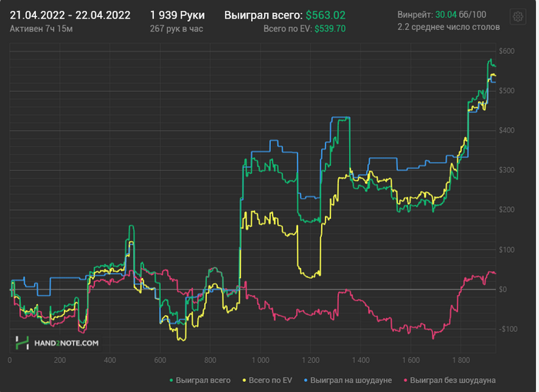Hide the 'Всего по EV' series

(269, 380)
